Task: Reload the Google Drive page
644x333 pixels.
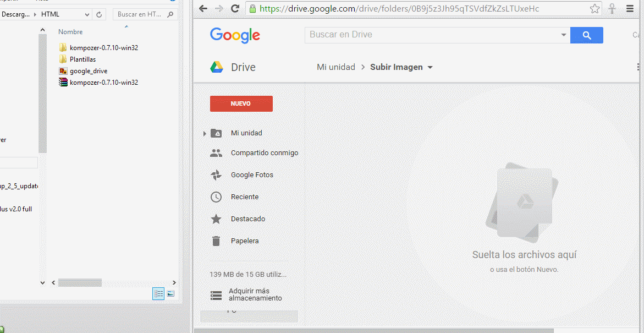Action: tap(235, 9)
